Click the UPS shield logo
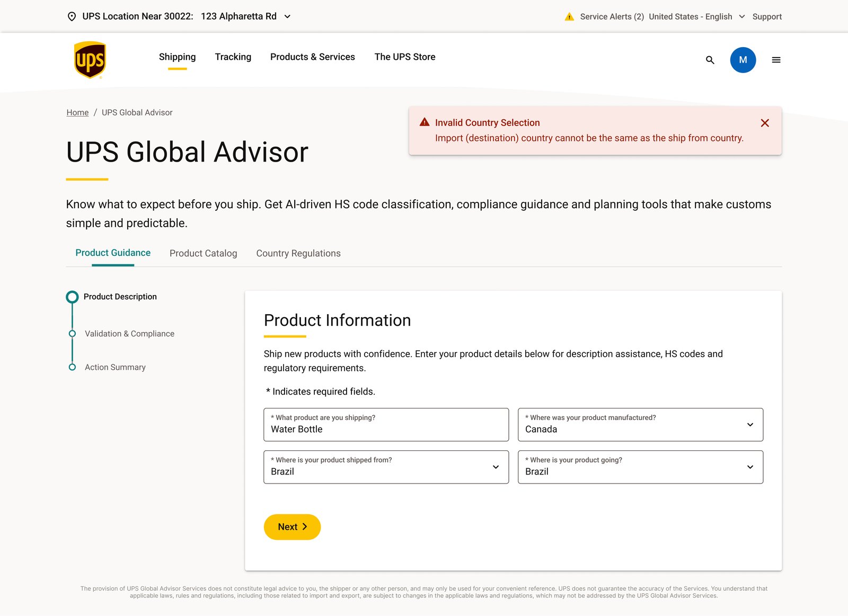The width and height of the screenshot is (848, 616). 90,60
